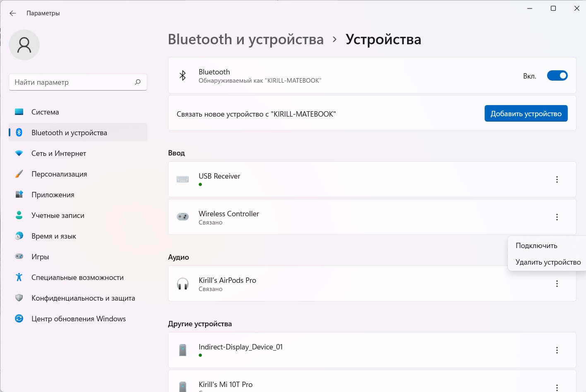Open the USB Receiver options menu

(x=557, y=179)
